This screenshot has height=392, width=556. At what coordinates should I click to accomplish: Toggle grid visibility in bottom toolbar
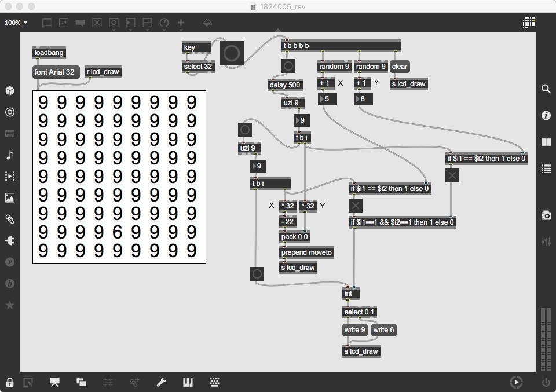[x=108, y=382]
